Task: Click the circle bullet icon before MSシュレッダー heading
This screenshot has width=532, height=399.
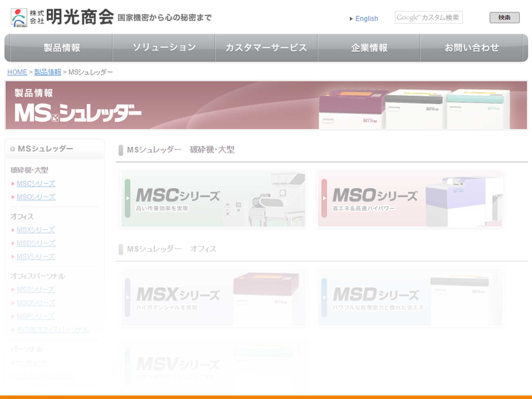Action: coord(12,149)
